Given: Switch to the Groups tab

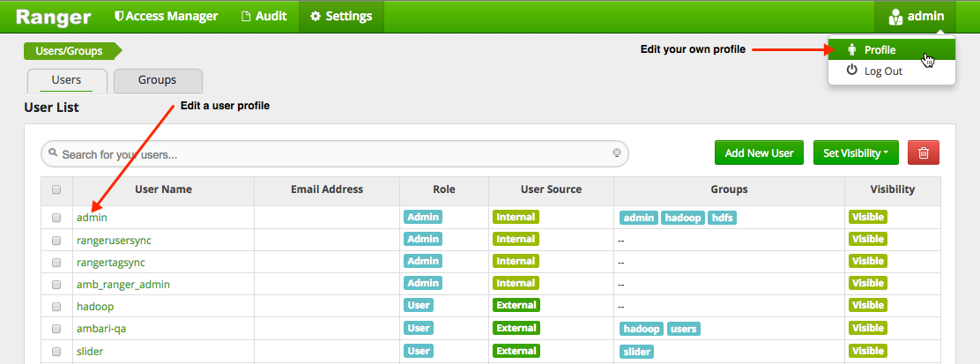Looking at the screenshot, I should pos(158,80).
